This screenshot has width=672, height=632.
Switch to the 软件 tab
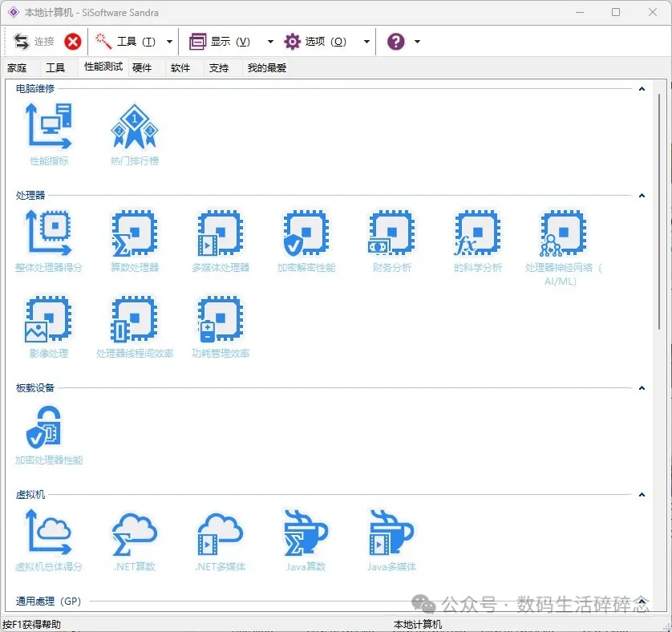pos(180,67)
